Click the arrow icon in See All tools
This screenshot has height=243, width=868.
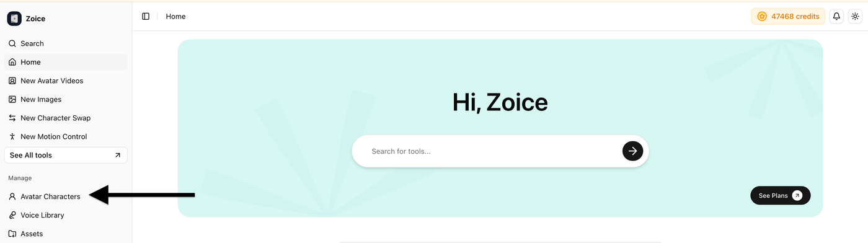[x=118, y=155]
